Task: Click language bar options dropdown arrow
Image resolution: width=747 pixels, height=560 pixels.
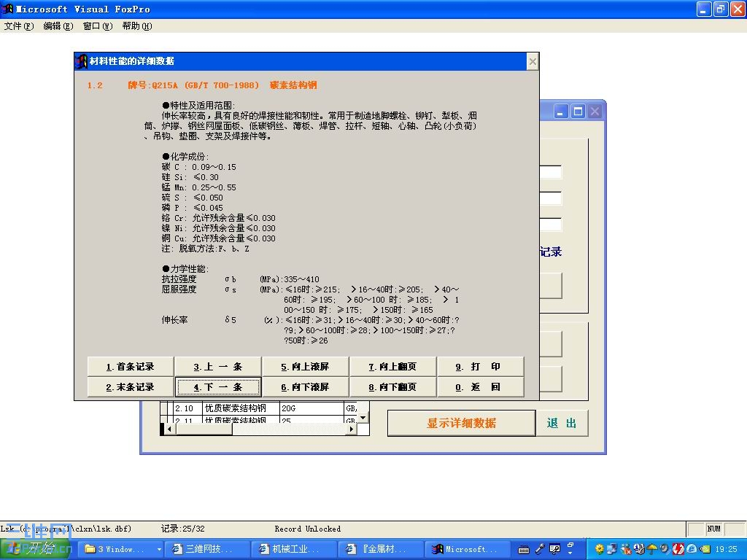Action: (x=570, y=554)
